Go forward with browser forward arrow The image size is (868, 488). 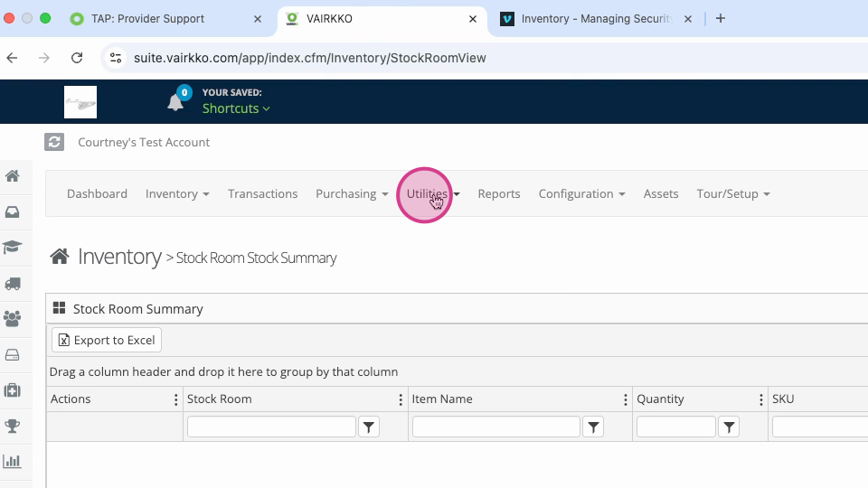click(44, 58)
